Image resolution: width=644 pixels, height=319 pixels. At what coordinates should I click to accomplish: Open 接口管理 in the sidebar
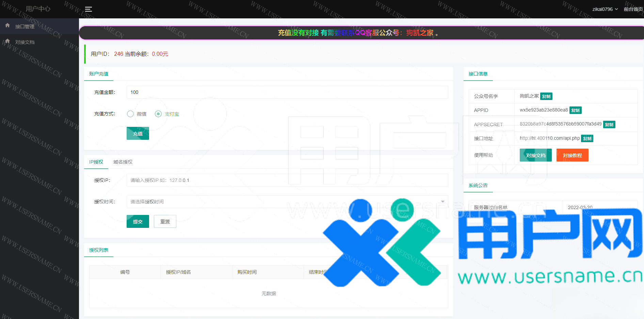point(25,27)
